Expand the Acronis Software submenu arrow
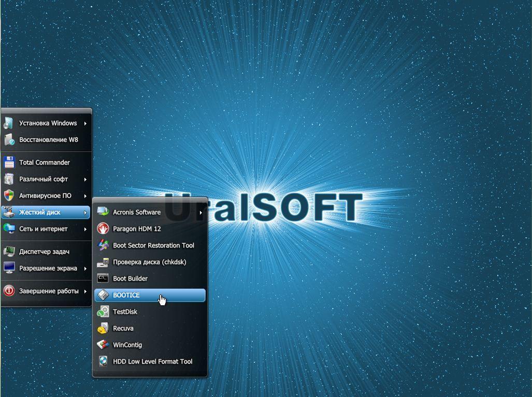This screenshot has height=397, width=532. coord(200,212)
